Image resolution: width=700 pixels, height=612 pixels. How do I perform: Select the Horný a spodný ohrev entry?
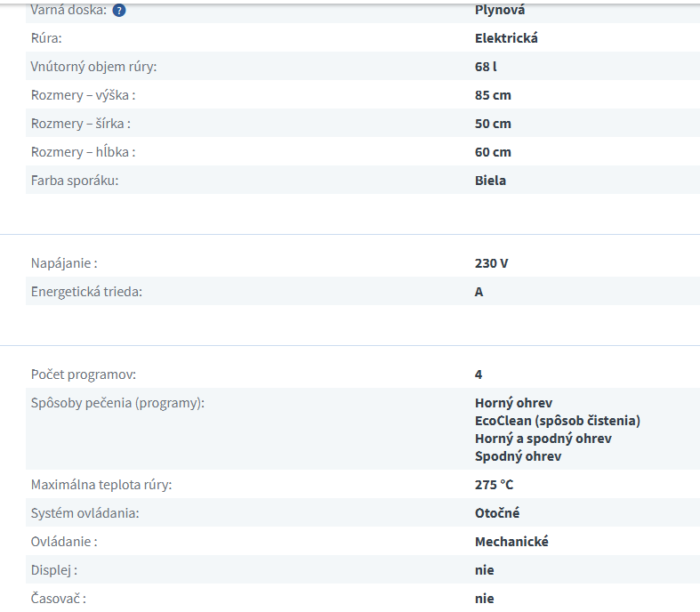(543, 439)
